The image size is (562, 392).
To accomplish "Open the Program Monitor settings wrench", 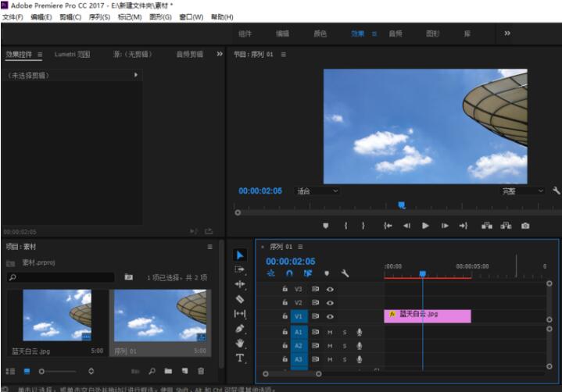I will click(x=556, y=191).
